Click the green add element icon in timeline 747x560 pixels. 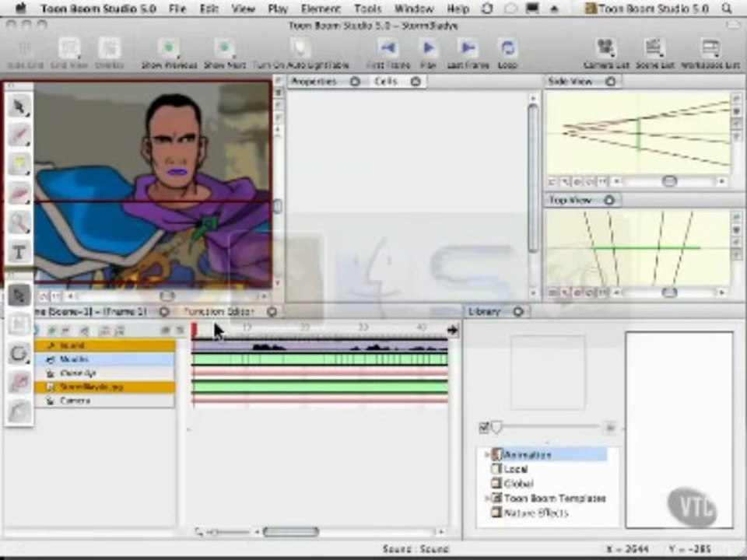52,330
